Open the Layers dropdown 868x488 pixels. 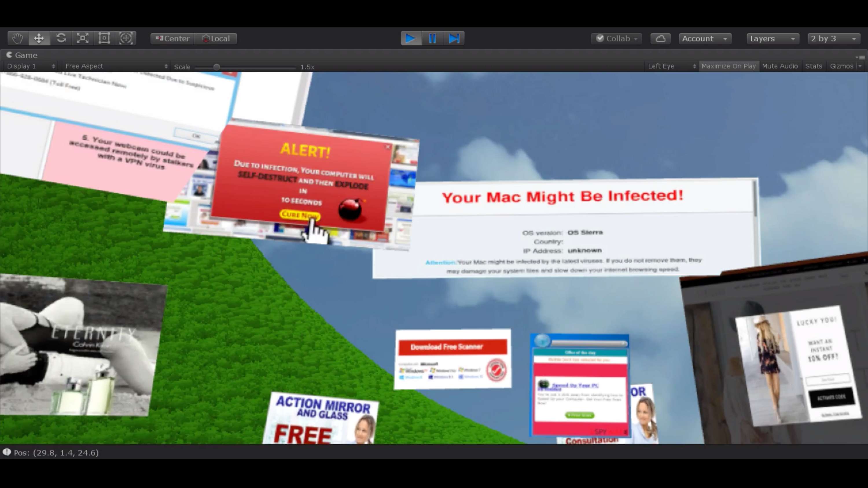(773, 39)
